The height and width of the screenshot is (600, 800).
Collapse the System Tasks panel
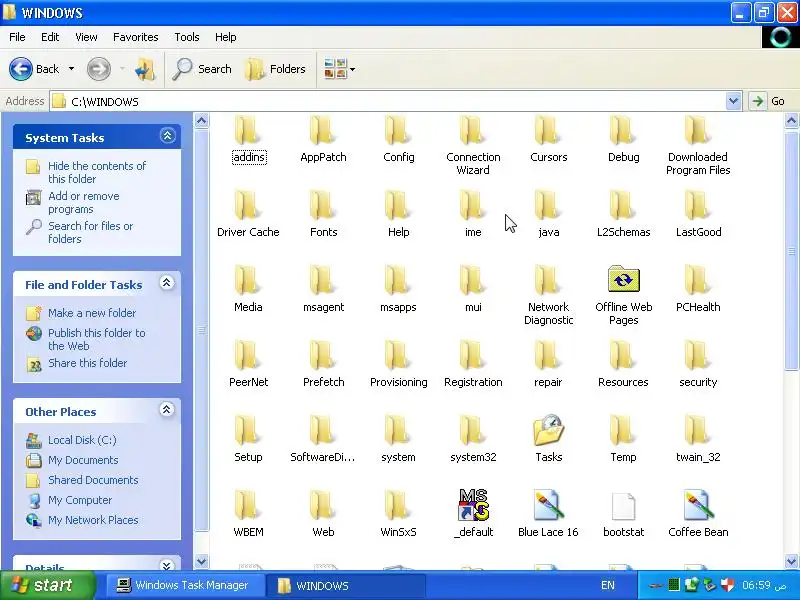click(167, 136)
